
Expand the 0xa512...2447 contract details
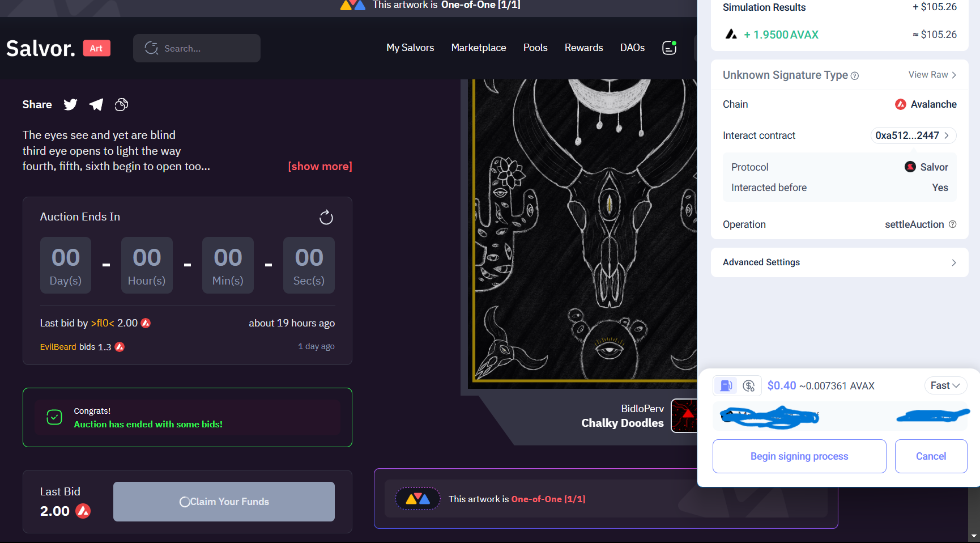tap(913, 135)
